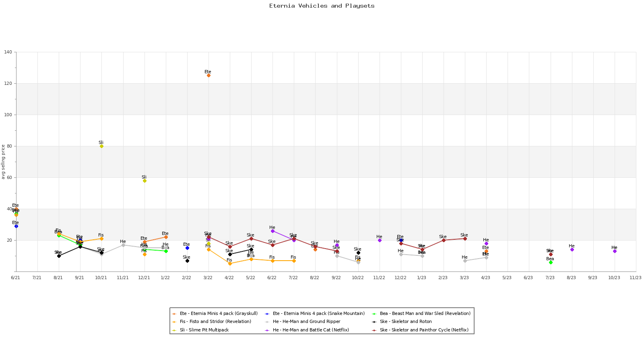Select the orange Fis point at 10/21
Image resolution: width=644 pixels, height=362 pixels.
[x=101, y=239]
